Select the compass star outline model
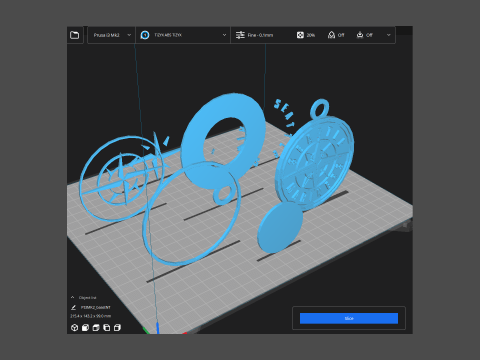 (x=122, y=180)
